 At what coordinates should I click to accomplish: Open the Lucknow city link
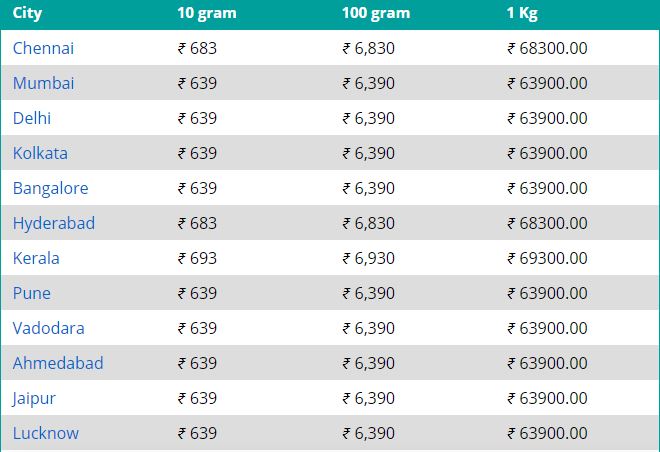coord(46,433)
